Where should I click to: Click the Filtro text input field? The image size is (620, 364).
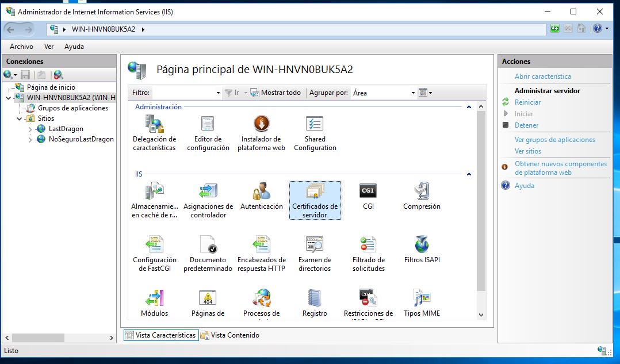point(183,93)
